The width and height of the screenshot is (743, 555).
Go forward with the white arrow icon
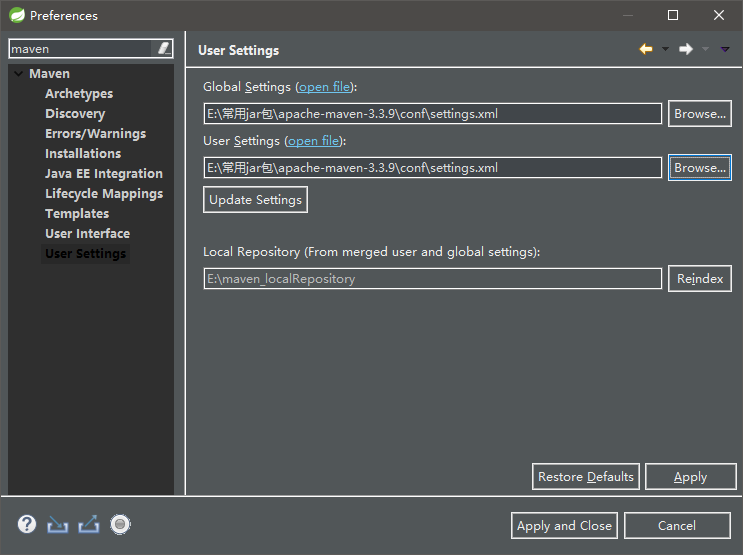pyautogui.click(x=686, y=49)
